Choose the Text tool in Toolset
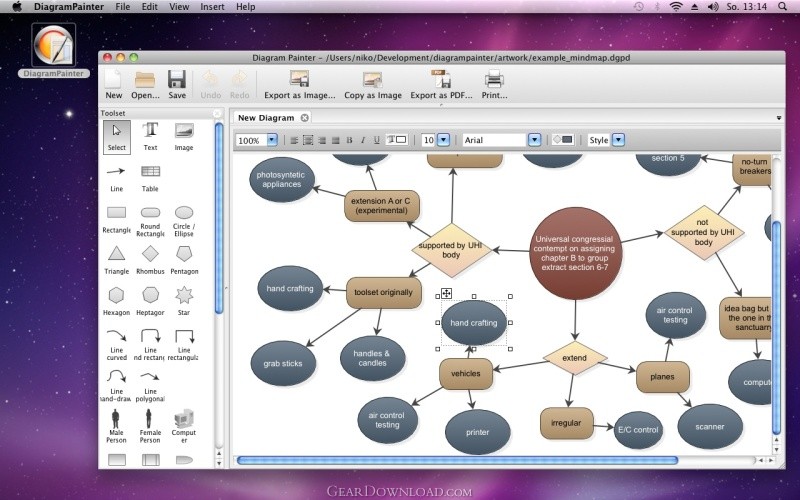 click(150, 137)
